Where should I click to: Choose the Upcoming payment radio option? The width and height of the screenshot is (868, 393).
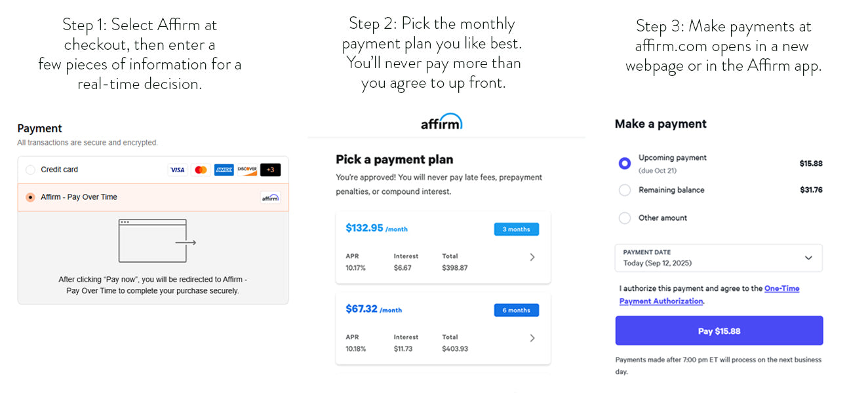[625, 163]
